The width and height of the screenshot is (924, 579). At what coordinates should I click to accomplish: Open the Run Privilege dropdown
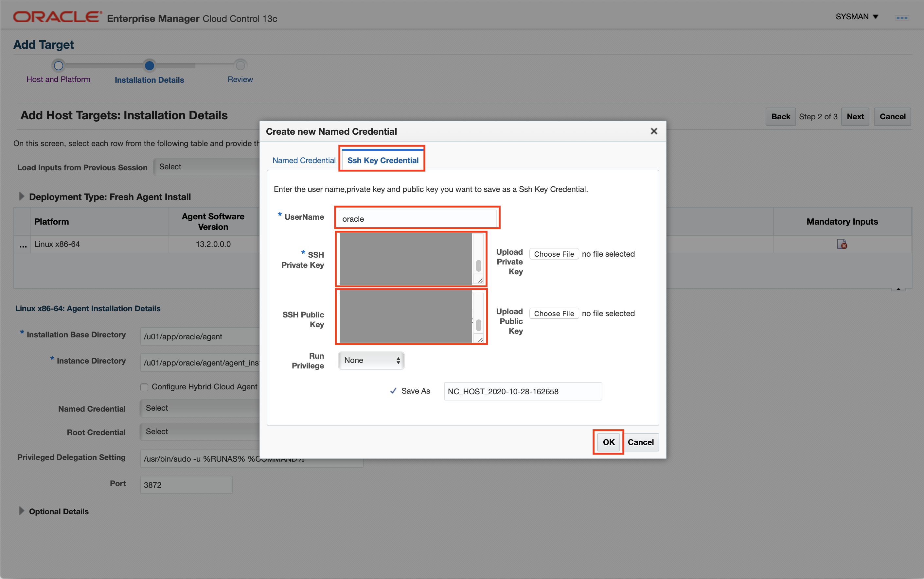pyautogui.click(x=371, y=360)
